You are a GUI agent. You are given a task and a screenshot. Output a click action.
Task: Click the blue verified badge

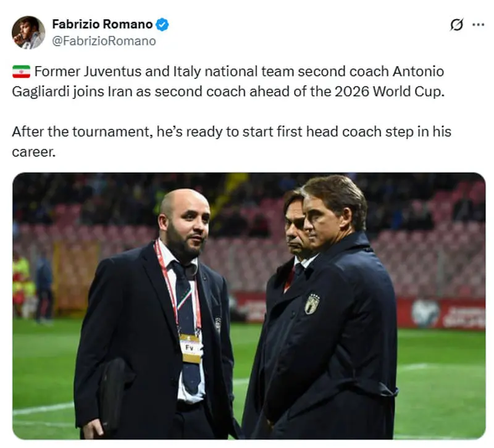[x=162, y=25]
